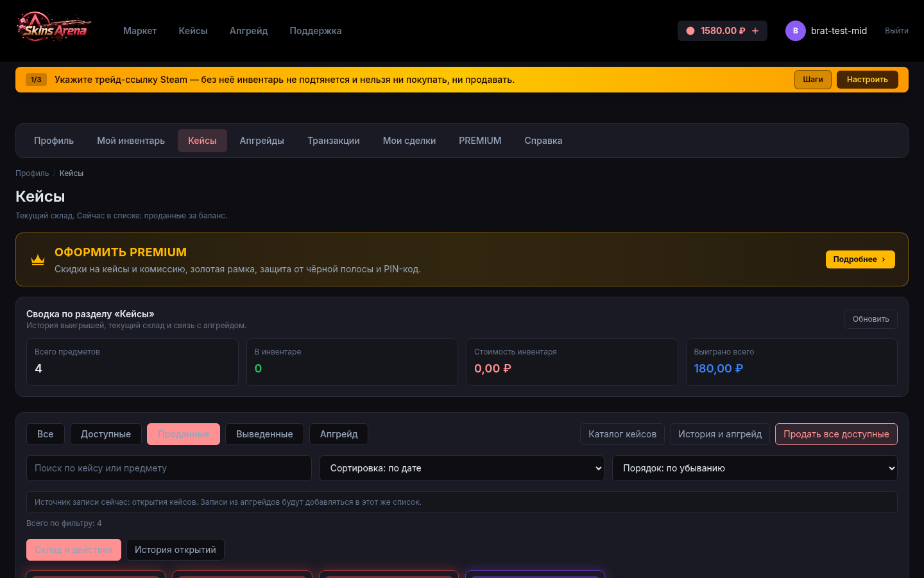Viewport: 924px width, 578px height.
Task: Open История и апгрейд
Action: (x=720, y=434)
